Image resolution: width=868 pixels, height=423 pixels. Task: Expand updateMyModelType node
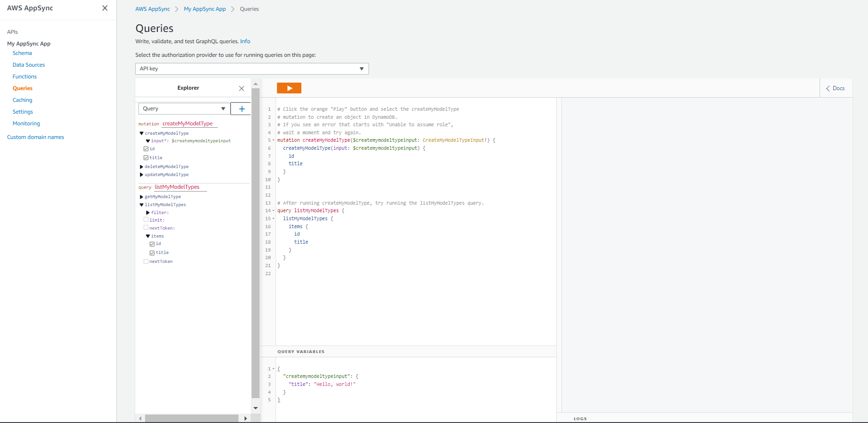pos(141,175)
